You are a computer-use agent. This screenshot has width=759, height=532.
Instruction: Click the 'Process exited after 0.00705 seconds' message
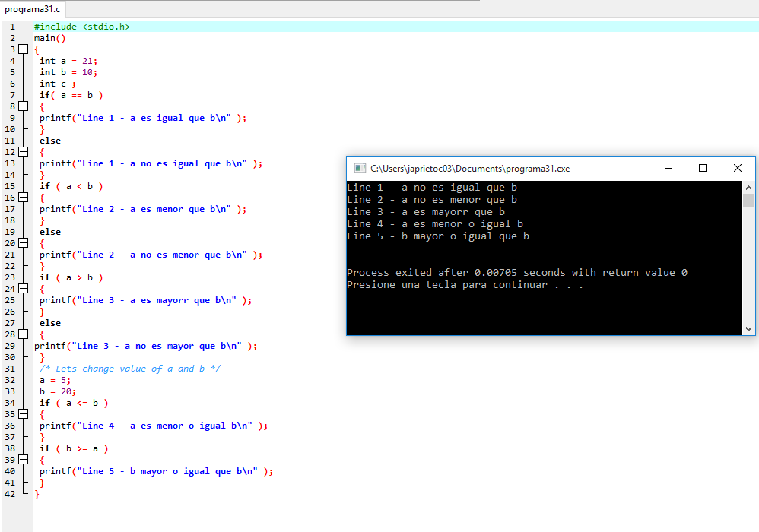tap(517, 273)
